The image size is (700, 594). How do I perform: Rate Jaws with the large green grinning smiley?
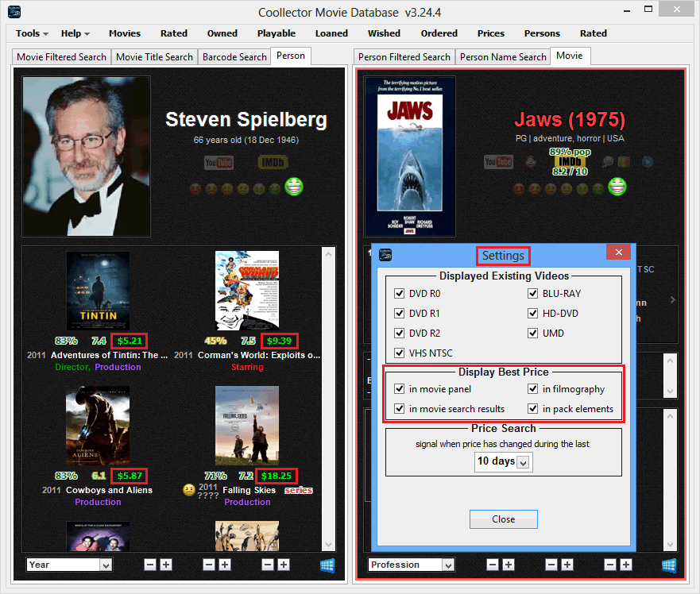point(617,187)
